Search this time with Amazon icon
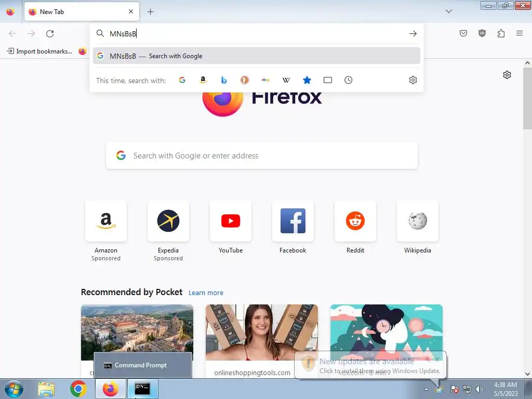Screen dimensions: 532x399 (203, 80)
